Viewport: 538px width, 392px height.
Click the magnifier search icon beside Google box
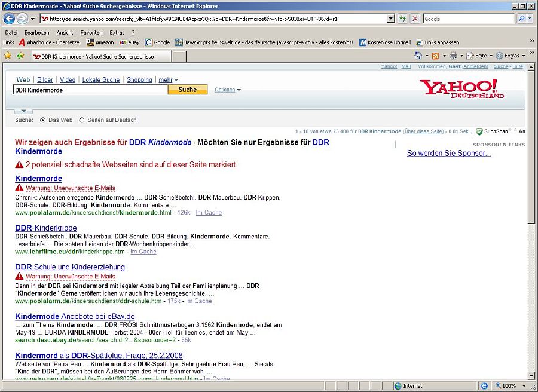coord(521,19)
